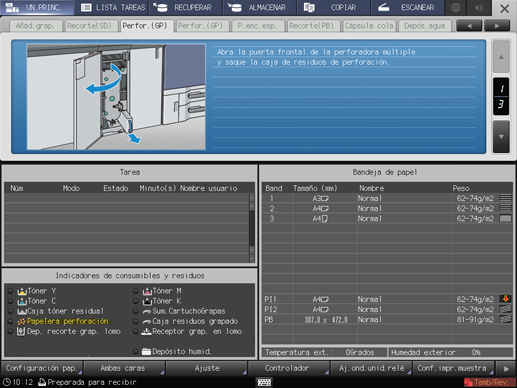This screenshot has width=517, height=388.
Task: Select the Tóner K indicator light
Action: point(135,301)
